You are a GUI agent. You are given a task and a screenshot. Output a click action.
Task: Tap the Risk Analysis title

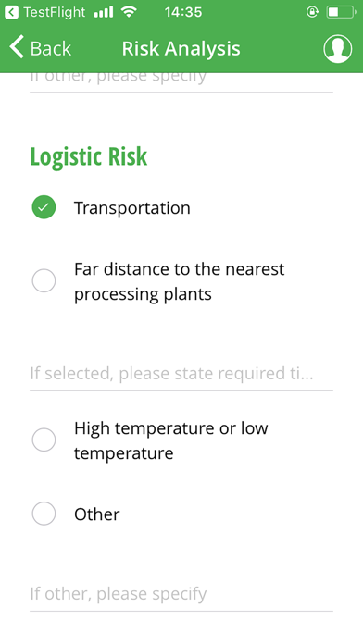coord(181,48)
